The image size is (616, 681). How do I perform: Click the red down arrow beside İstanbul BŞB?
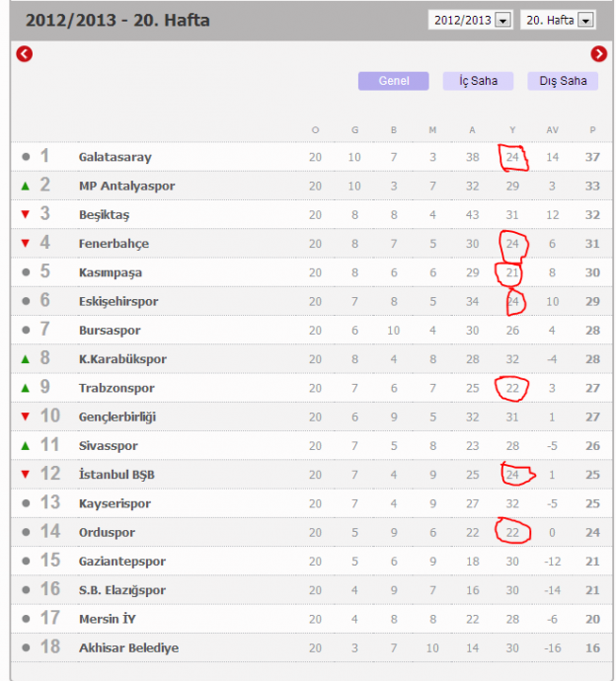point(25,475)
